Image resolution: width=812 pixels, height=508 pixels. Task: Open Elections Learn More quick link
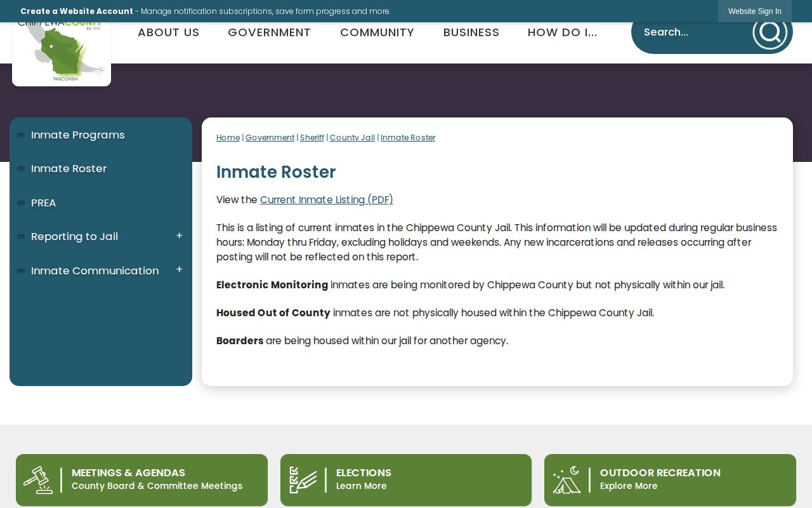(x=406, y=480)
